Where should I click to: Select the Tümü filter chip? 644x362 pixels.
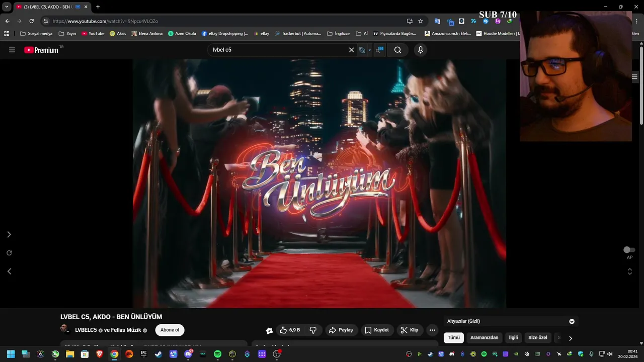click(x=454, y=338)
